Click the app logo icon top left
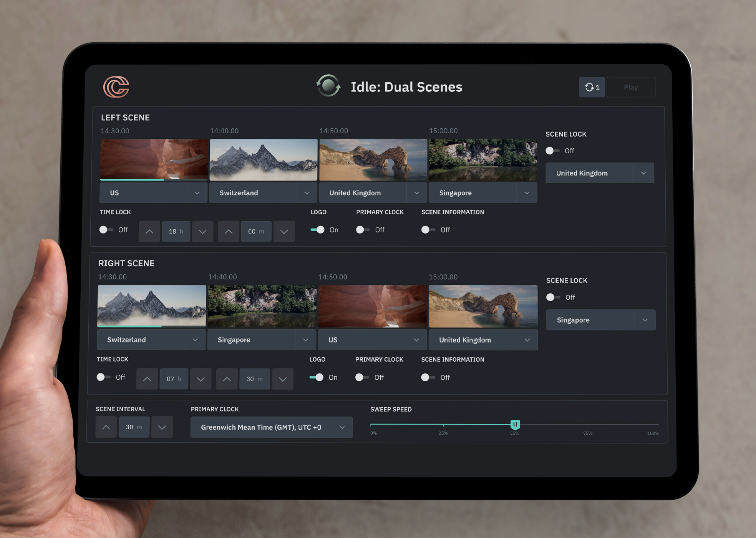This screenshot has height=538, width=756. [116, 87]
